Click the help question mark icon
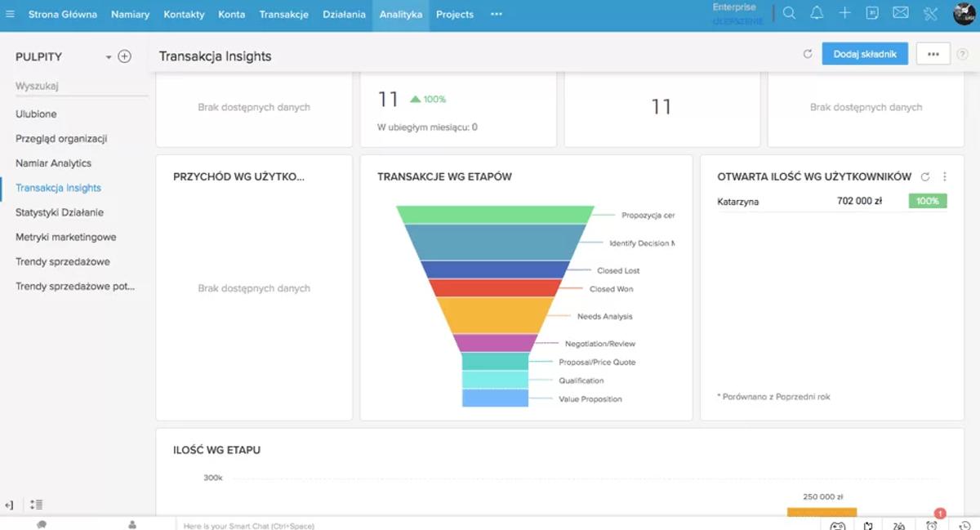 pyautogui.click(x=962, y=55)
